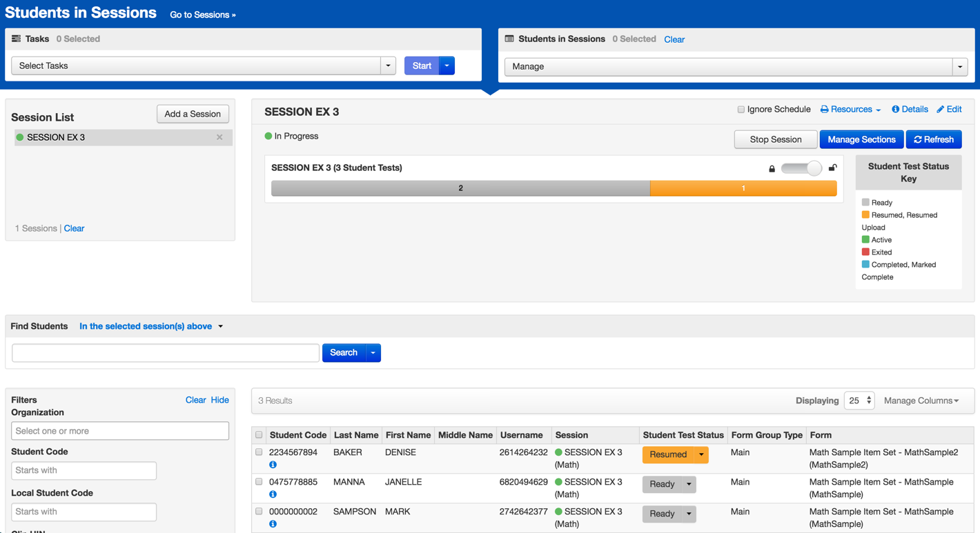Open the Resumed status dropdown for Baker
This screenshot has width=980, height=533.
coord(701,455)
